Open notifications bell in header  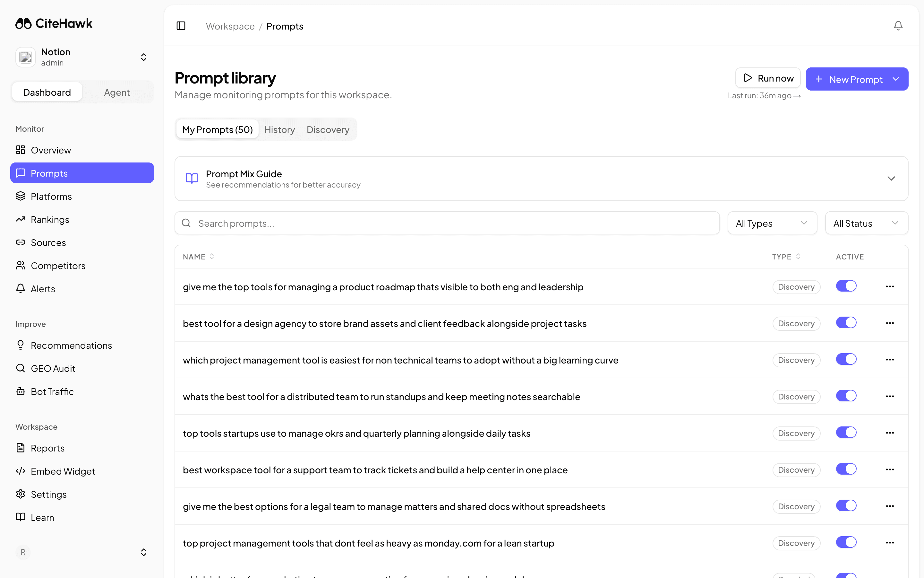[x=898, y=26]
